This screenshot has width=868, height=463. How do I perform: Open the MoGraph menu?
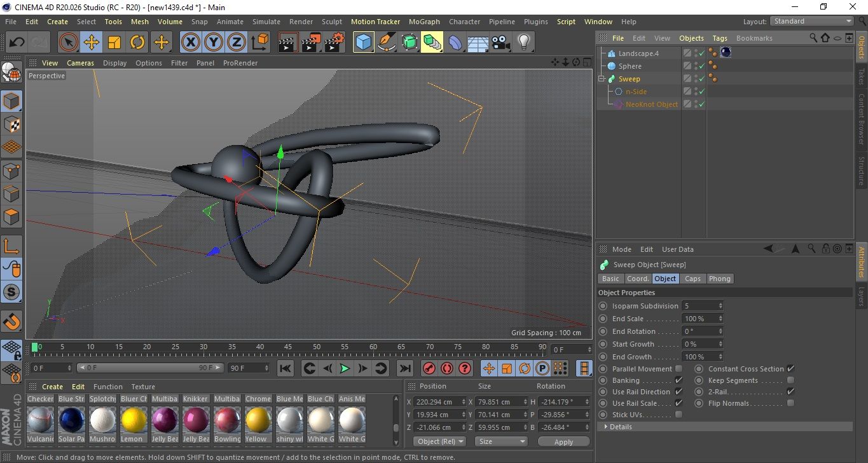(x=424, y=22)
